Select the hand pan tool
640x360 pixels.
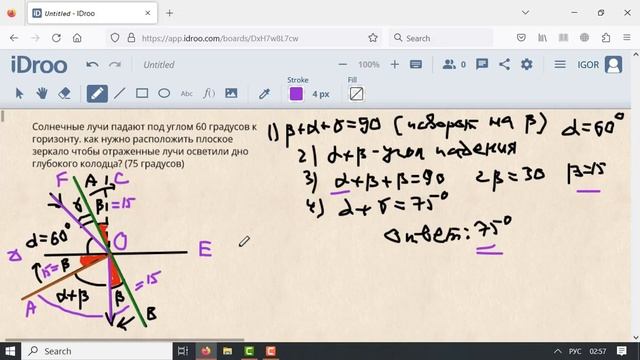point(42,94)
